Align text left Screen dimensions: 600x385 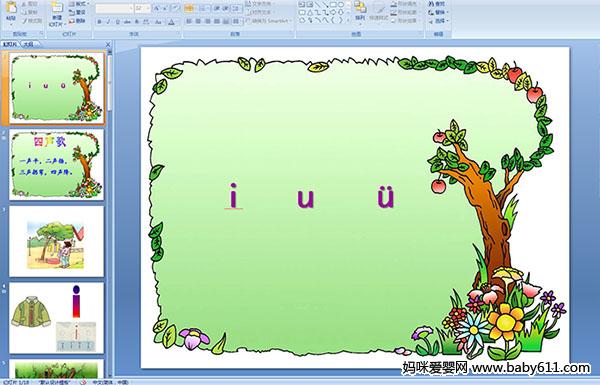(x=189, y=21)
